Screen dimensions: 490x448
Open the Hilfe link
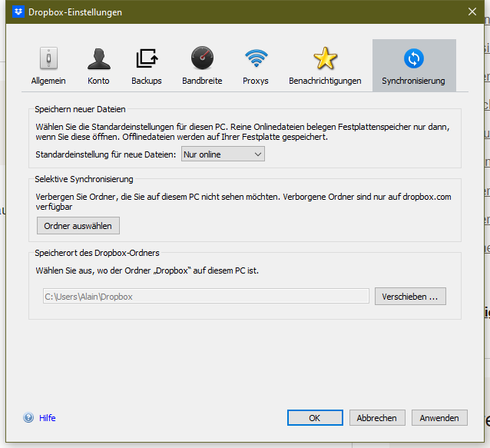tap(48, 418)
